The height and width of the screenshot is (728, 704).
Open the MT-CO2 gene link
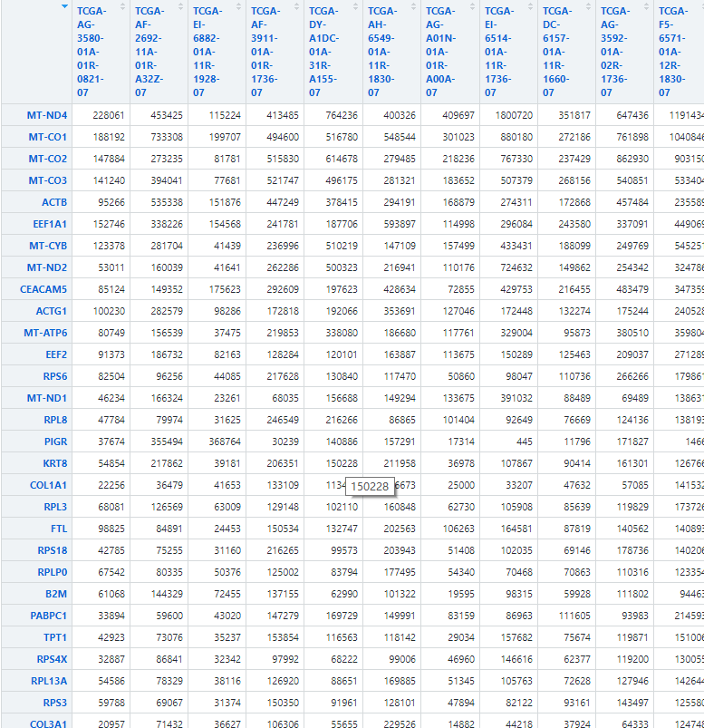(x=48, y=159)
